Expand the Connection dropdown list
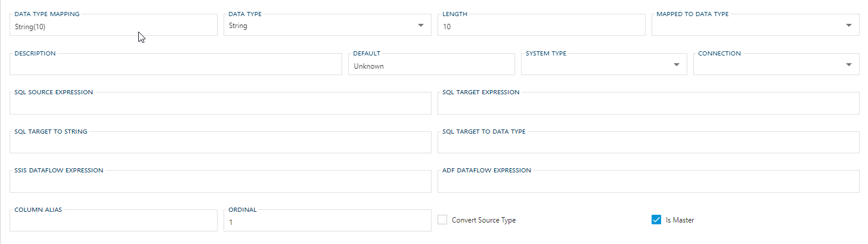 tap(849, 65)
